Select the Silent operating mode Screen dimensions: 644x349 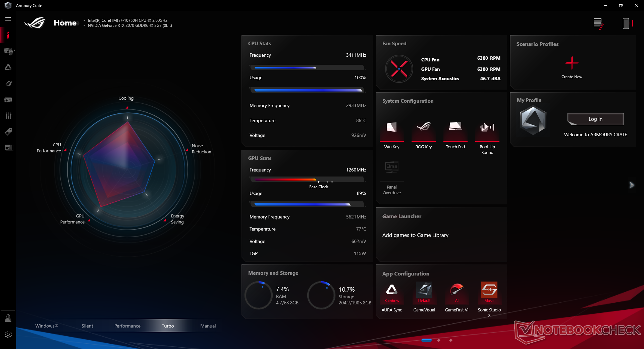point(87,326)
